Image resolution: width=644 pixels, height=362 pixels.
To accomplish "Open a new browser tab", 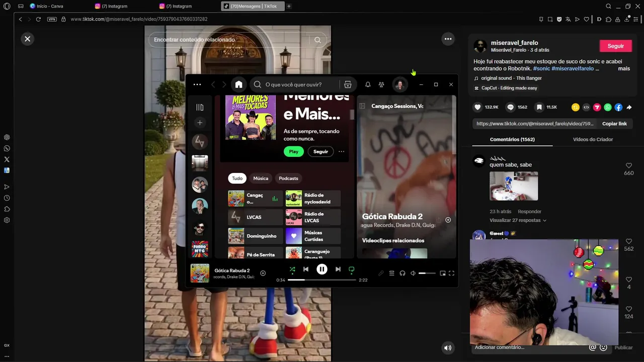I will (x=289, y=6).
